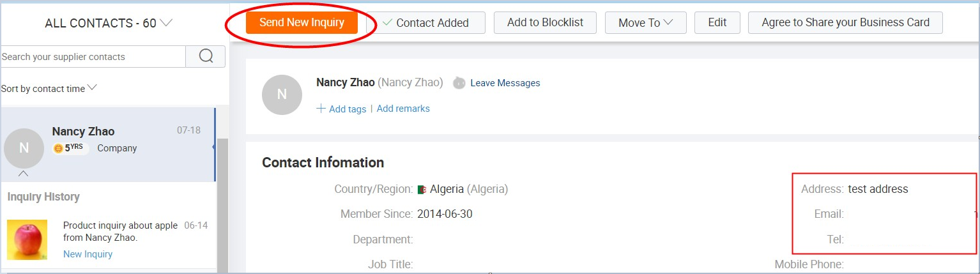This screenshot has width=980, height=274.
Task: Click the Edit button
Action: pos(717,23)
